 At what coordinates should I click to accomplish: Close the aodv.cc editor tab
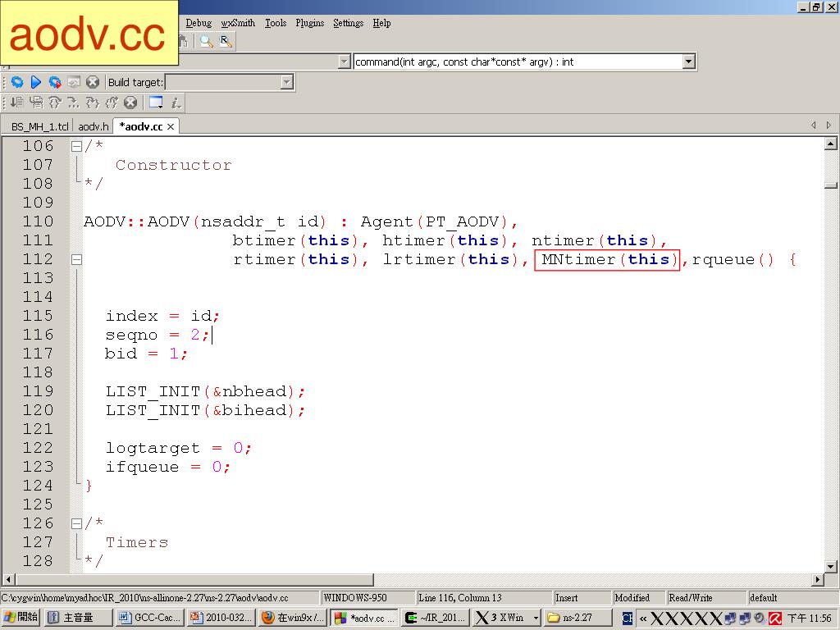[x=171, y=127]
